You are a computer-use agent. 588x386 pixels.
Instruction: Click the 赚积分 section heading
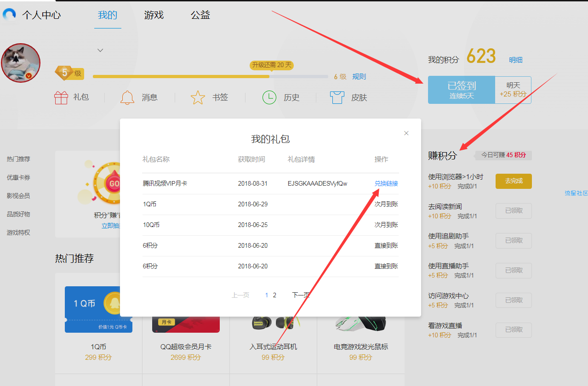[442, 155]
